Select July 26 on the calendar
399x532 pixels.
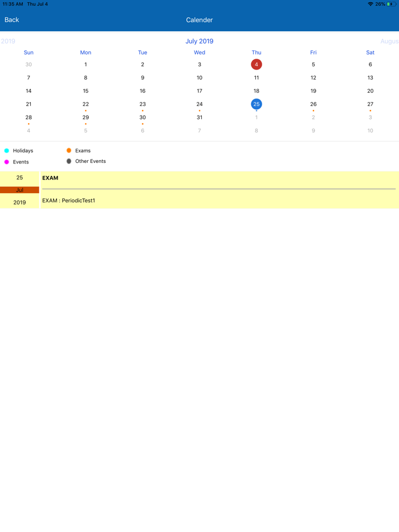[x=313, y=104]
